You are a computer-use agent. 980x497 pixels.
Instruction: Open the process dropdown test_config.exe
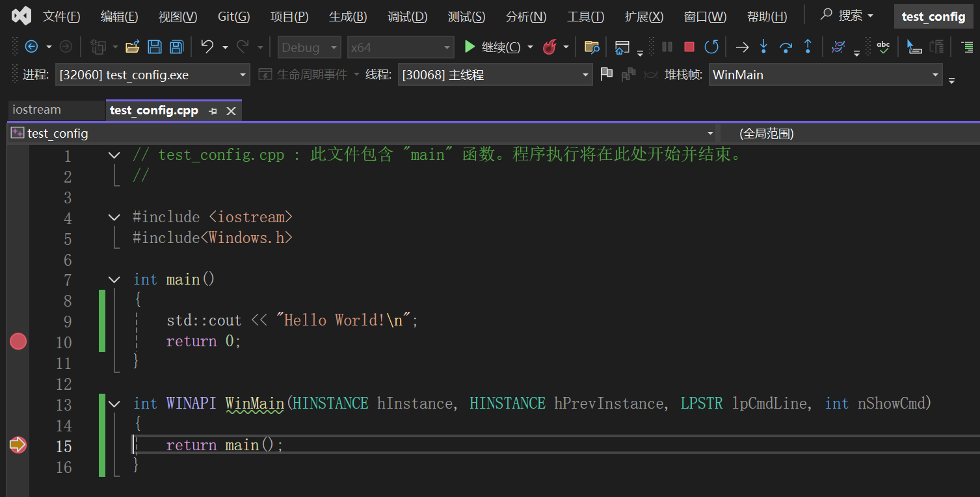pyautogui.click(x=153, y=75)
